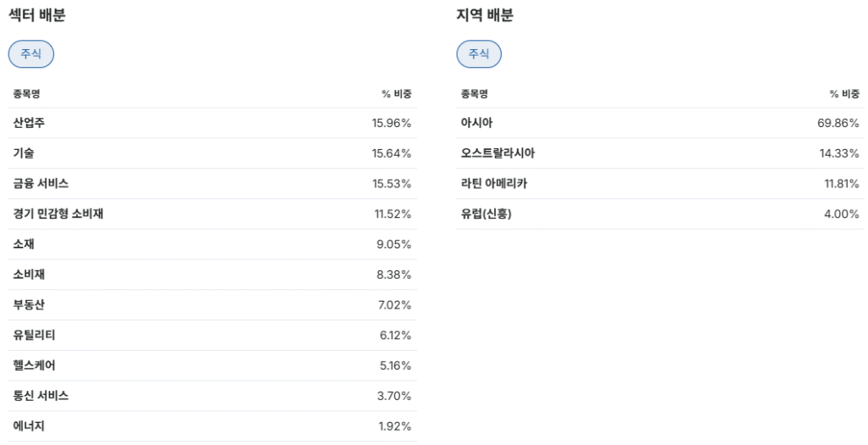This screenshot has height=445, width=868.
Task: Click the 지역 배분 heading
Action: point(485,15)
